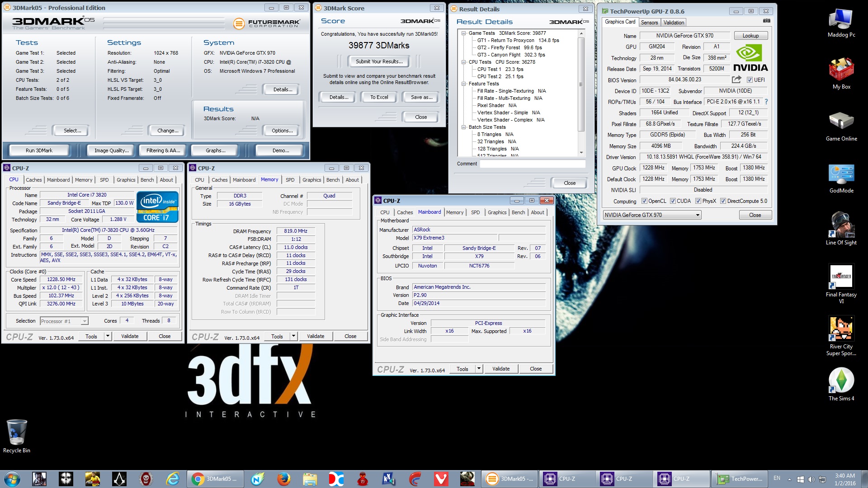This screenshot has height=488, width=868.
Task: Collapse the CPU Tests tree node
Action: (x=464, y=62)
